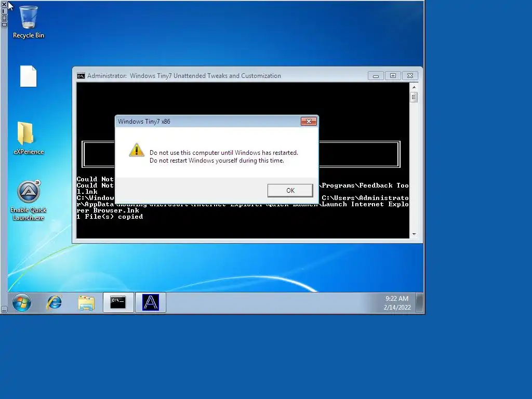This screenshot has width=532, height=399.
Task: Click the X button on the viewer's left strip
Action: [4, 4]
